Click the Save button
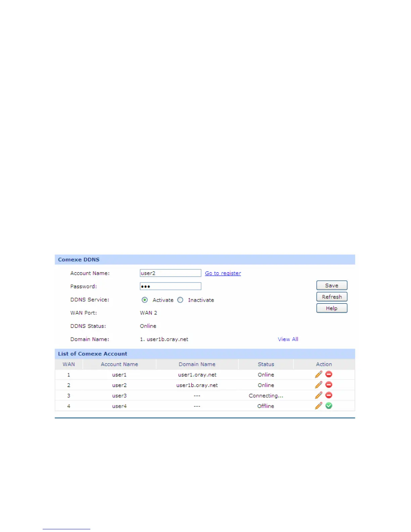411x532 pixels. pos(332,285)
